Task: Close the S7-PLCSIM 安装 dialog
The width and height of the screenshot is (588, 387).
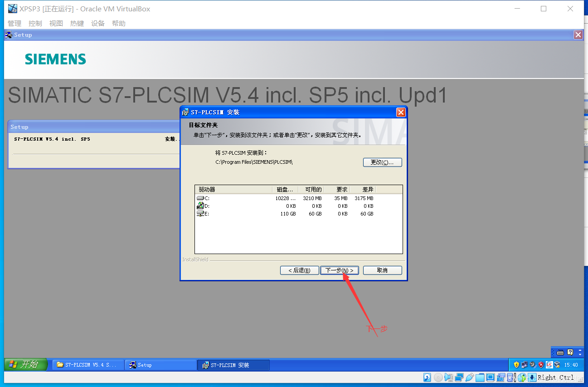Action: click(x=400, y=112)
